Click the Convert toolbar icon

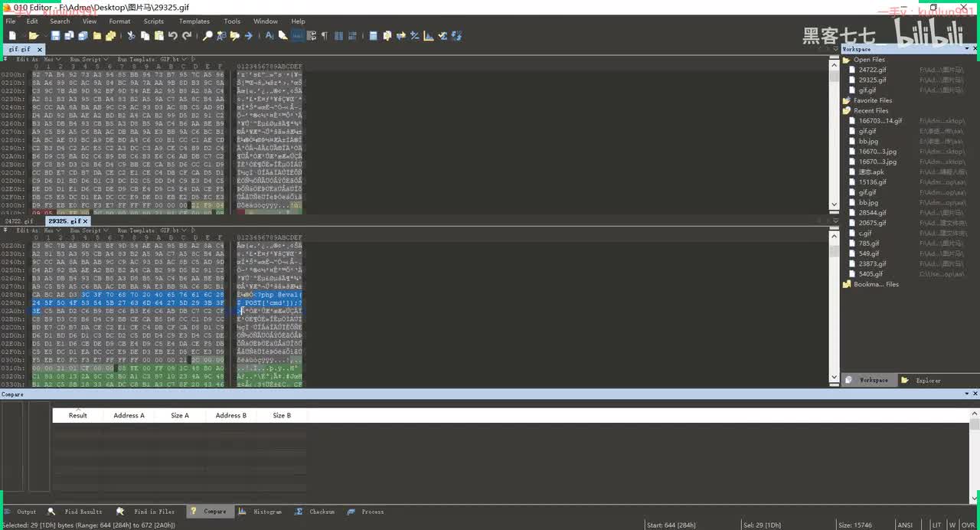pos(401,35)
